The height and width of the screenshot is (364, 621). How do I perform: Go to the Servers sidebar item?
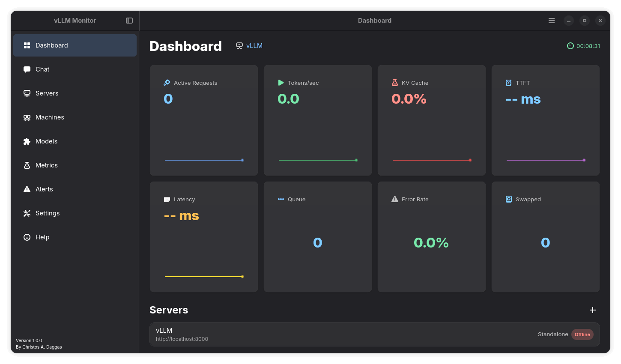tap(47, 93)
